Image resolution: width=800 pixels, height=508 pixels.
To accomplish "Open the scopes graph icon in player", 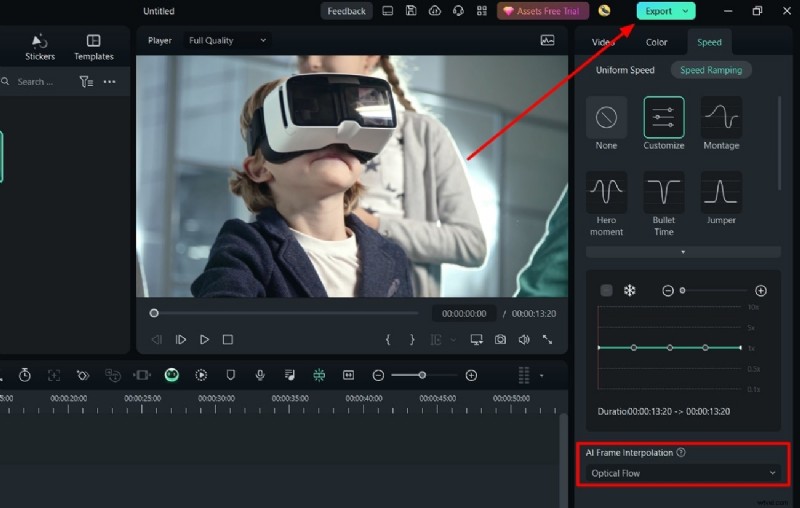I will (547, 40).
